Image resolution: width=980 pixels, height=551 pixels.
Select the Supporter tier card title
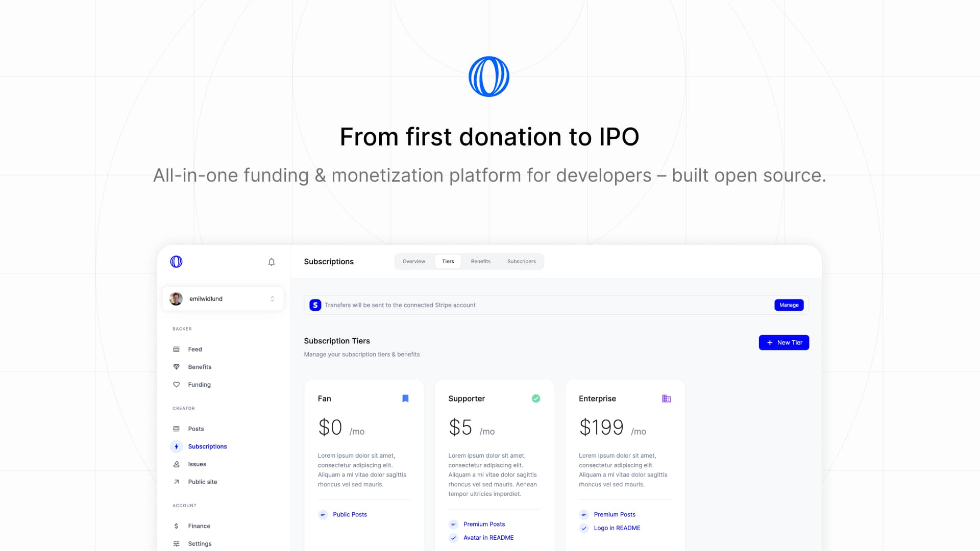point(467,398)
